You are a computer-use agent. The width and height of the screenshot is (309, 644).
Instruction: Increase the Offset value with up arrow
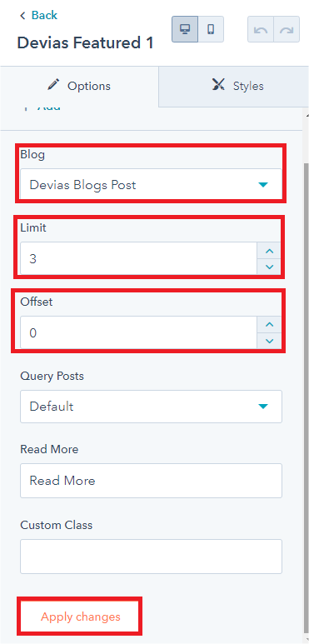(269, 324)
